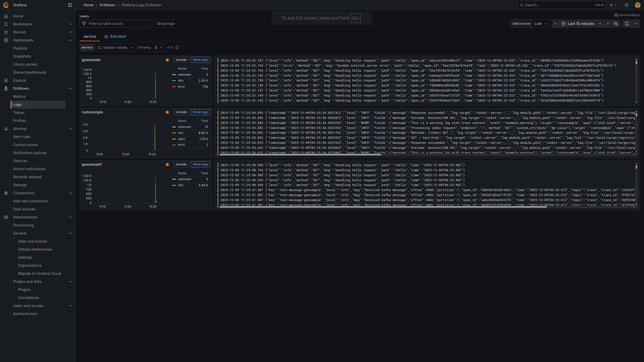Toggle the error series in goexample legend

[181, 87]
